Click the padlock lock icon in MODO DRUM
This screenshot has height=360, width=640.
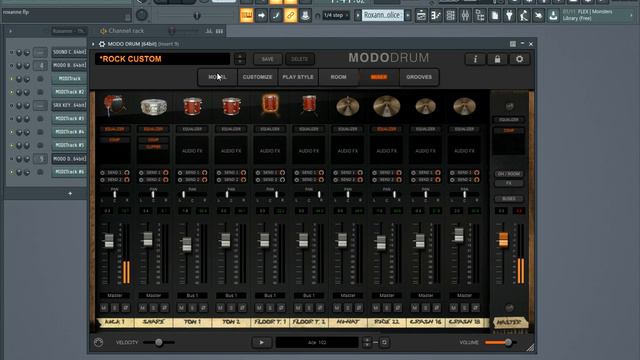497,59
